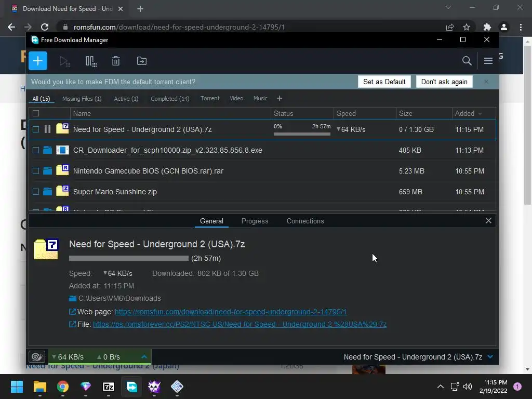This screenshot has height=399, width=532.
Task: Open the Windows Start menu
Action: coord(17,387)
